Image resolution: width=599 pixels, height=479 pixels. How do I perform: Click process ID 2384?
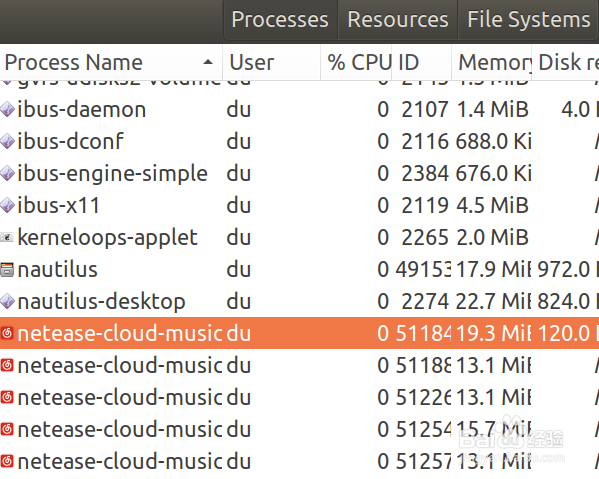[x=425, y=173]
